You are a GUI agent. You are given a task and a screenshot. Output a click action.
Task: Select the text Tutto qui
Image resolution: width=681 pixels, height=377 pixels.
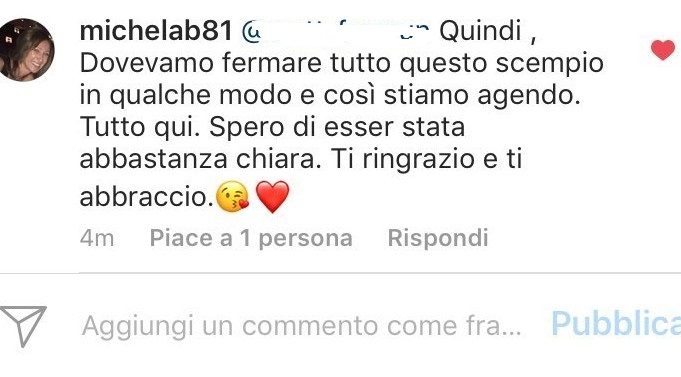pyautogui.click(x=140, y=127)
